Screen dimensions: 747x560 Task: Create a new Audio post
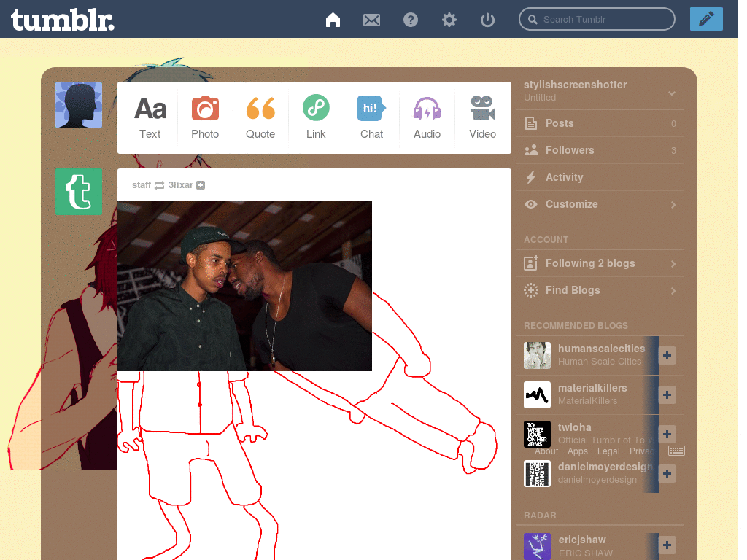[x=427, y=117]
